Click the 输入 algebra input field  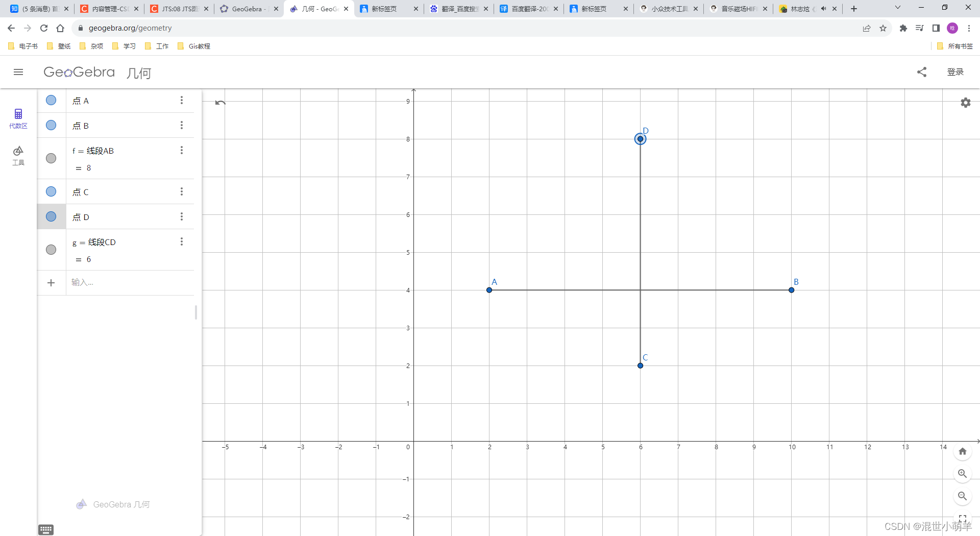(130, 282)
